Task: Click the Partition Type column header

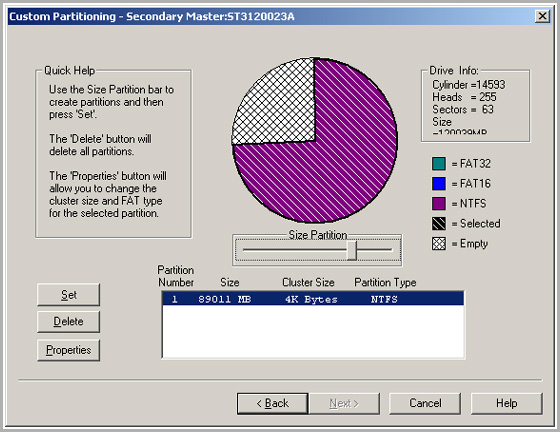Action: [385, 282]
